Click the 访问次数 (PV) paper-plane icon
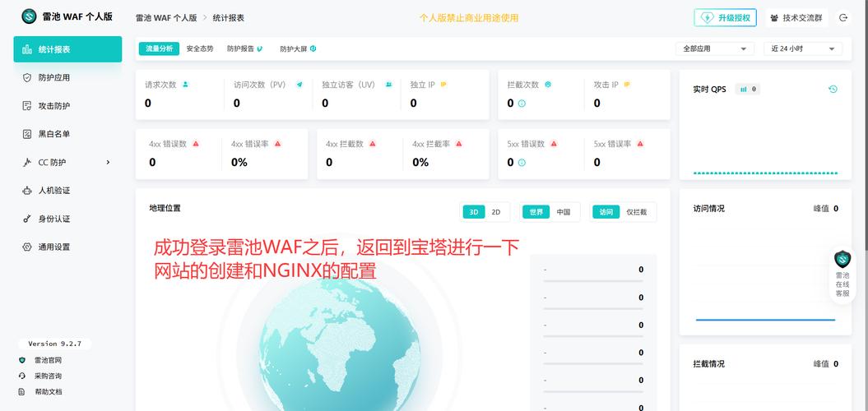The height and width of the screenshot is (411, 868). [x=299, y=85]
